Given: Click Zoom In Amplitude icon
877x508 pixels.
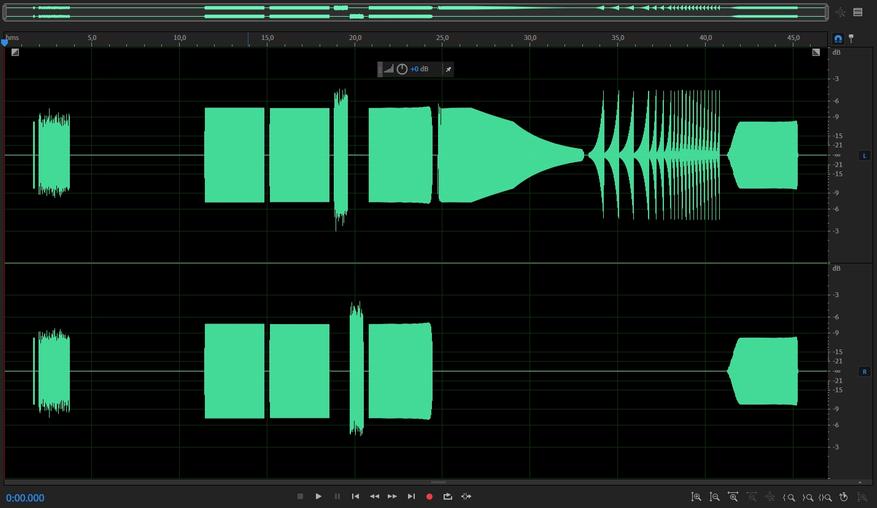Looking at the screenshot, I should point(696,497).
